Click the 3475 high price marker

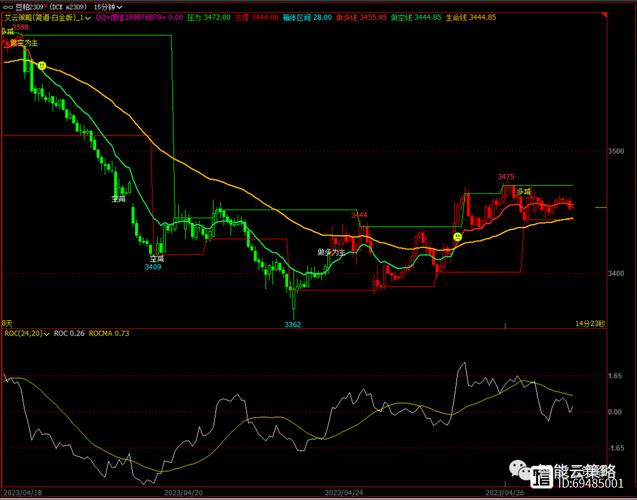(x=506, y=177)
